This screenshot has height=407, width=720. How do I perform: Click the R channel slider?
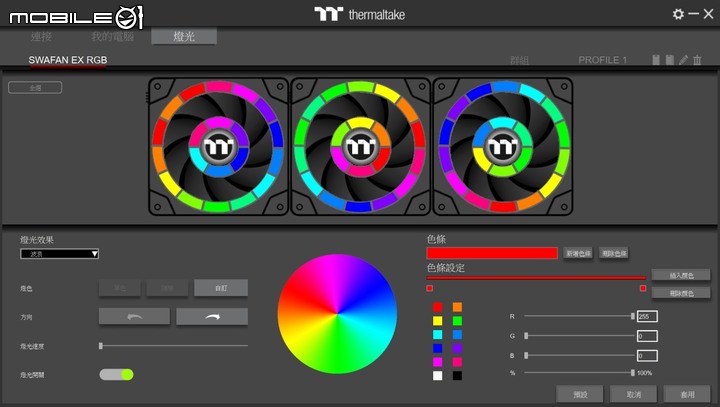click(x=579, y=316)
